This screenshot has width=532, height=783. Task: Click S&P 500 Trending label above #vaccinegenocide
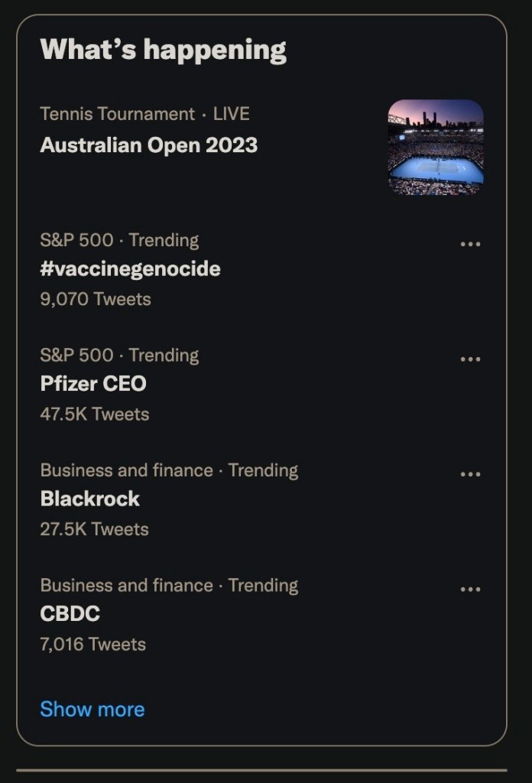119,240
